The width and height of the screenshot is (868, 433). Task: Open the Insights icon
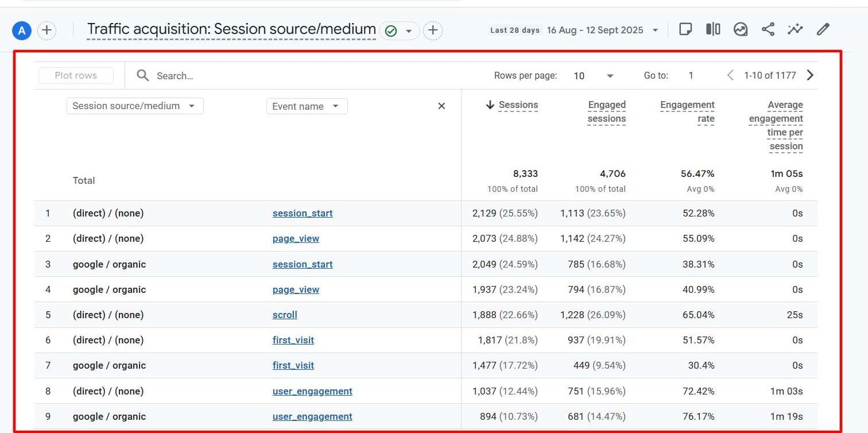point(741,29)
